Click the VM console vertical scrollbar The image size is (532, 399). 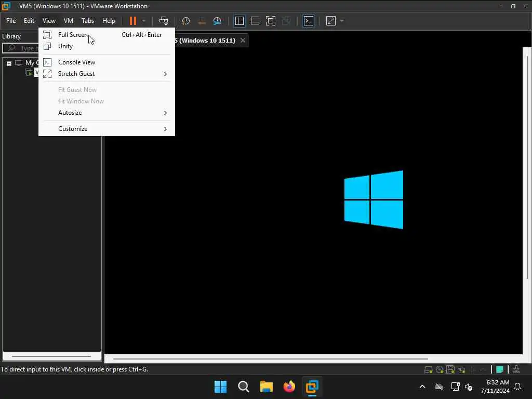point(527,168)
